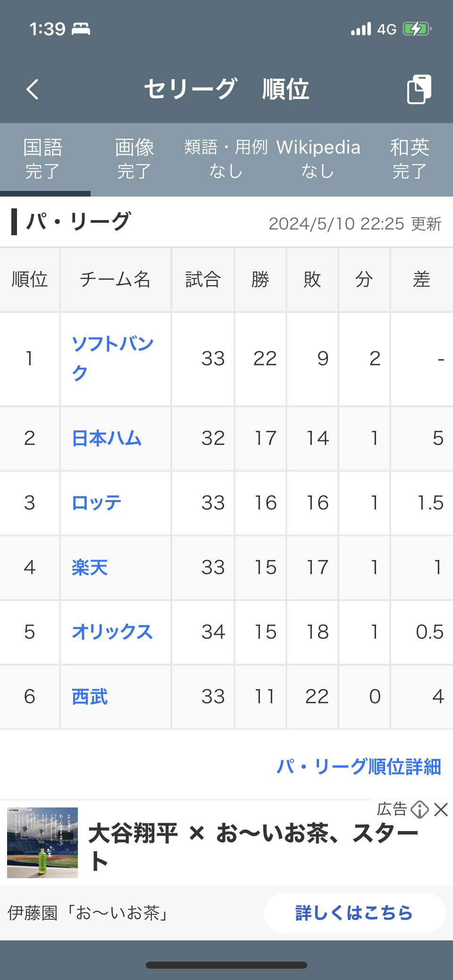
Task: Open the ソフトバンク team link
Action: click(x=112, y=358)
